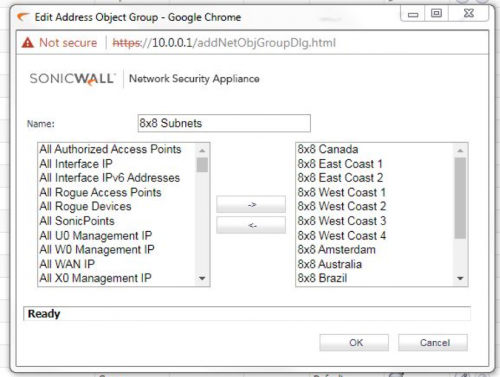Viewport: 500px width, 377px height.
Task: Click left list scrollbar up arrow
Action: click(x=202, y=151)
